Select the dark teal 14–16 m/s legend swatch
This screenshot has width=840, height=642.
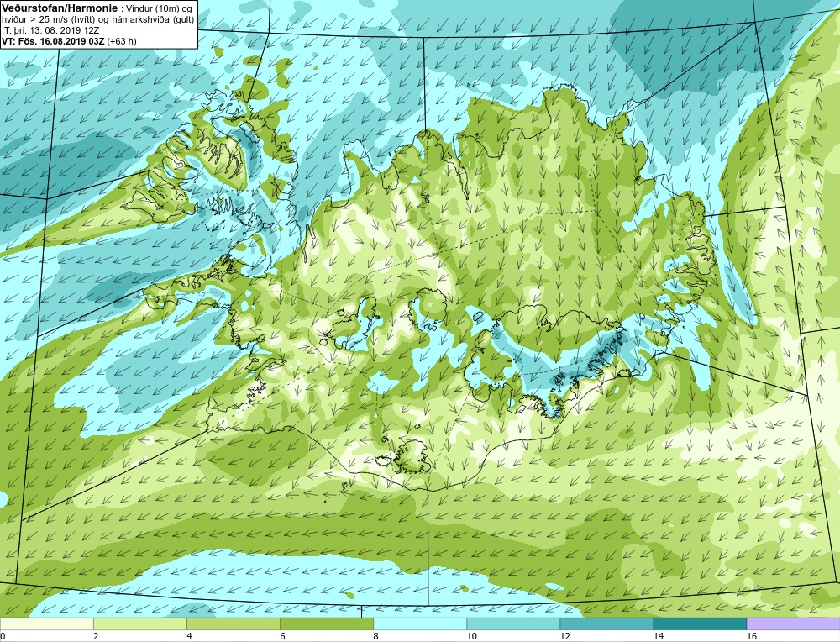[x=699, y=624]
